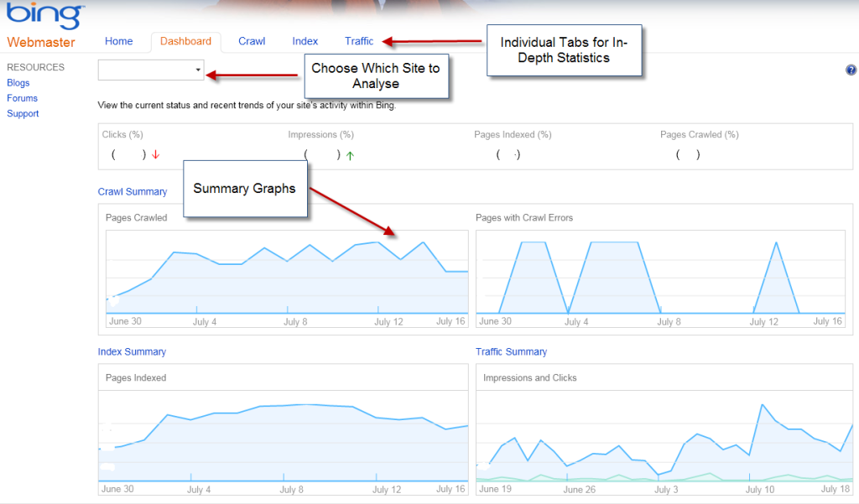This screenshot has width=859, height=504.
Task: Click the Pages with Crawl Errors title
Action: tap(524, 217)
